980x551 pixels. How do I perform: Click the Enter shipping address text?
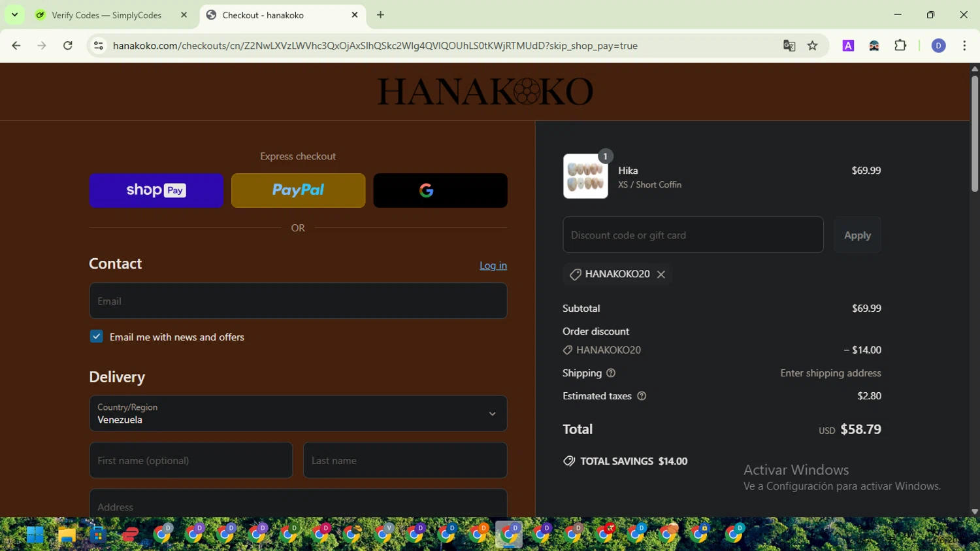pos(830,373)
